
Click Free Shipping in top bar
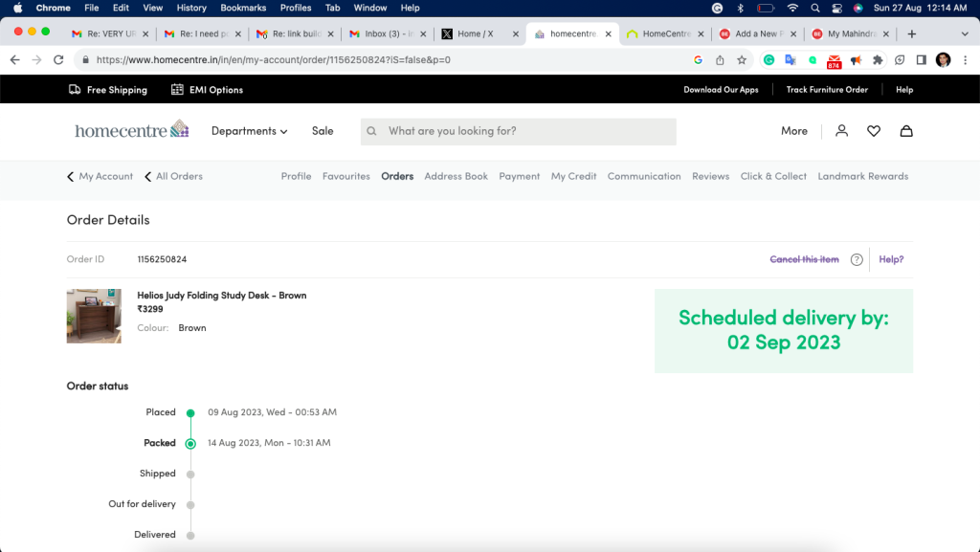pos(108,89)
